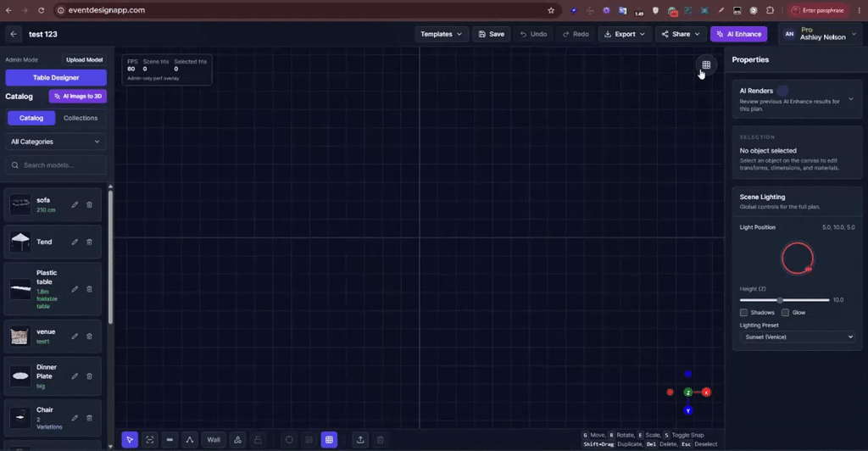Image resolution: width=868 pixels, height=451 pixels.
Task: Click the AI Image to 3D button
Action: tap(77, 97)
